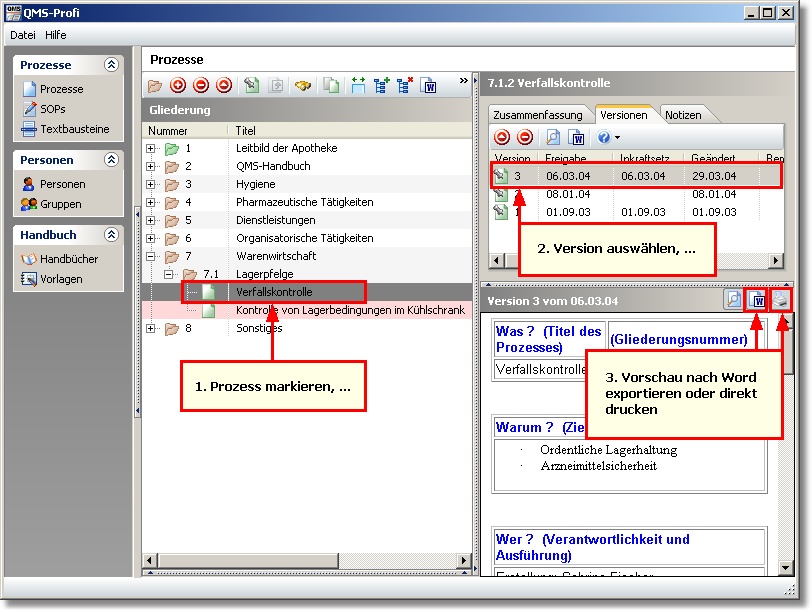Export version preview to Word

pos(758,299)
